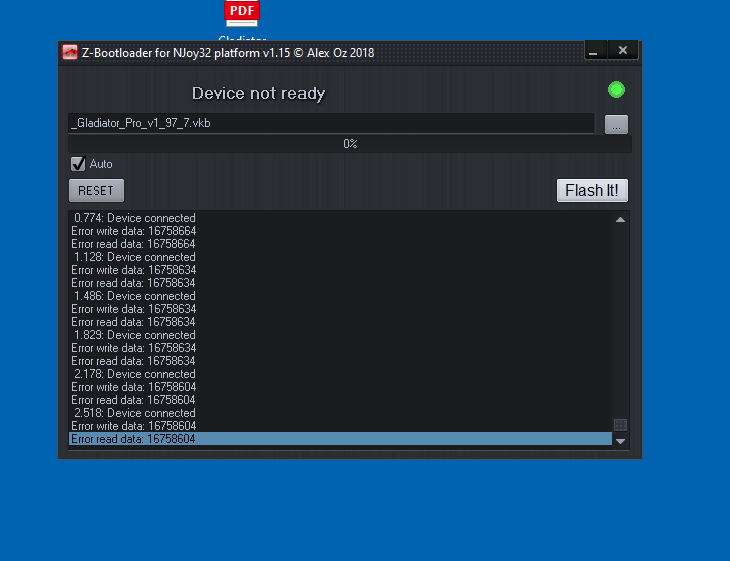Minimize the Z-Bootloader window
Screen dimensions: 730x561
pos(595,50)
